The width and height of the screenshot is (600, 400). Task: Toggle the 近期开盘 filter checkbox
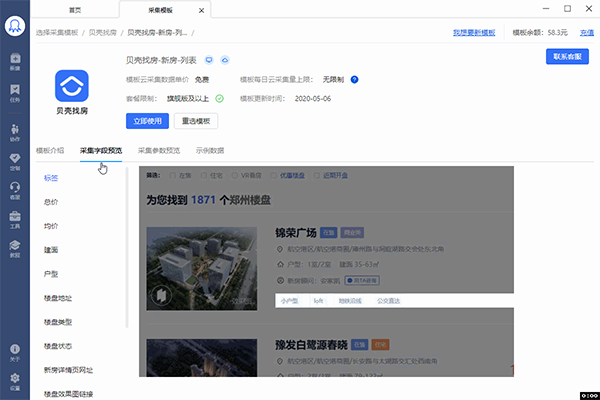click(318, 174)
